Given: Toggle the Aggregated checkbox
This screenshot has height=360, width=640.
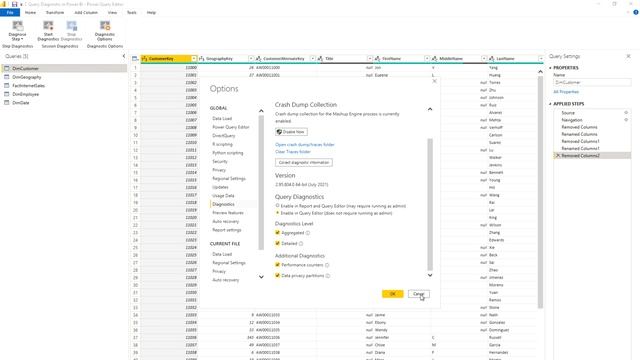Looking at the screenshot, I should [278, 233].
